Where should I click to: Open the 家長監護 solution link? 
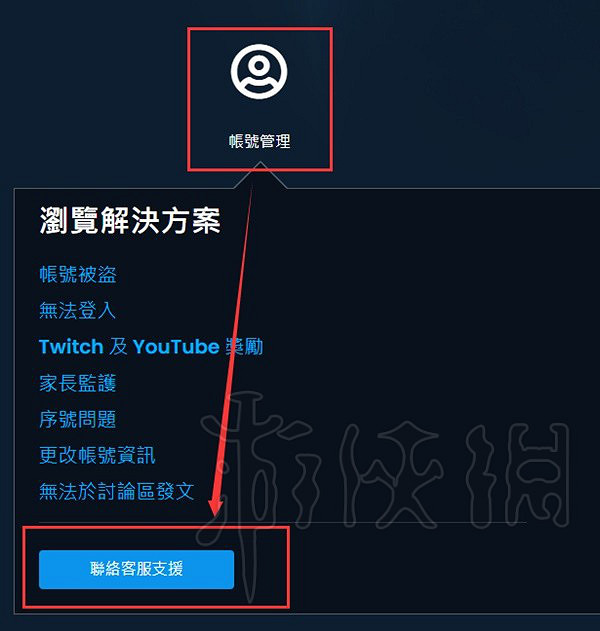[78, 383]
